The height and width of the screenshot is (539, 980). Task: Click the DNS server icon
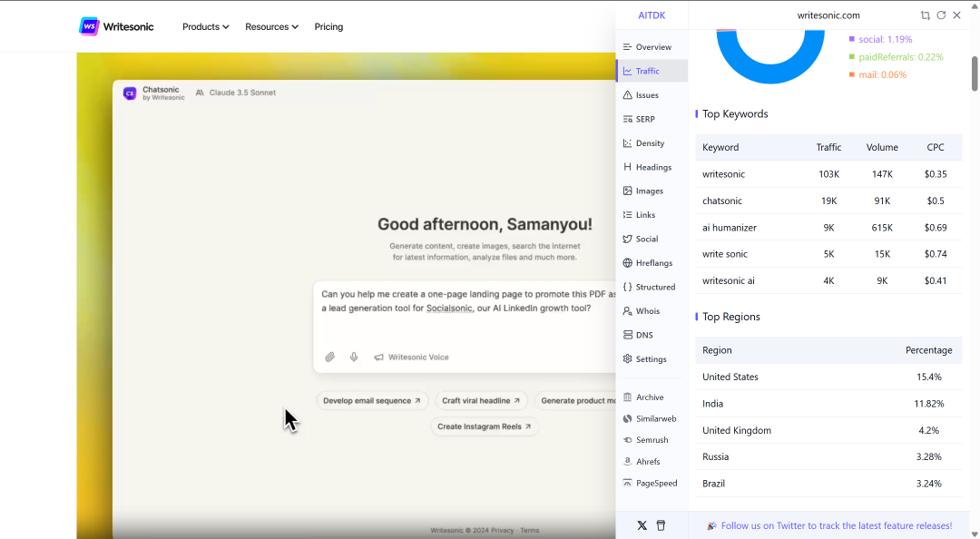coord(628,335)
